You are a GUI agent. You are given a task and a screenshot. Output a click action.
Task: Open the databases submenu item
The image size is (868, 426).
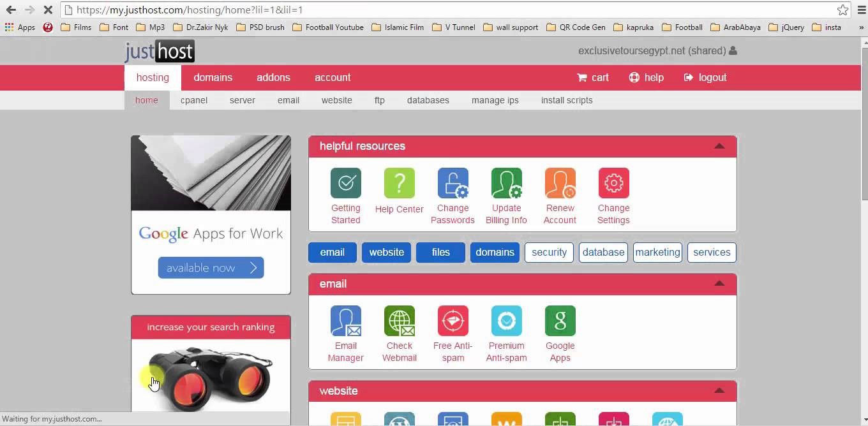click(x=428, y=100)
